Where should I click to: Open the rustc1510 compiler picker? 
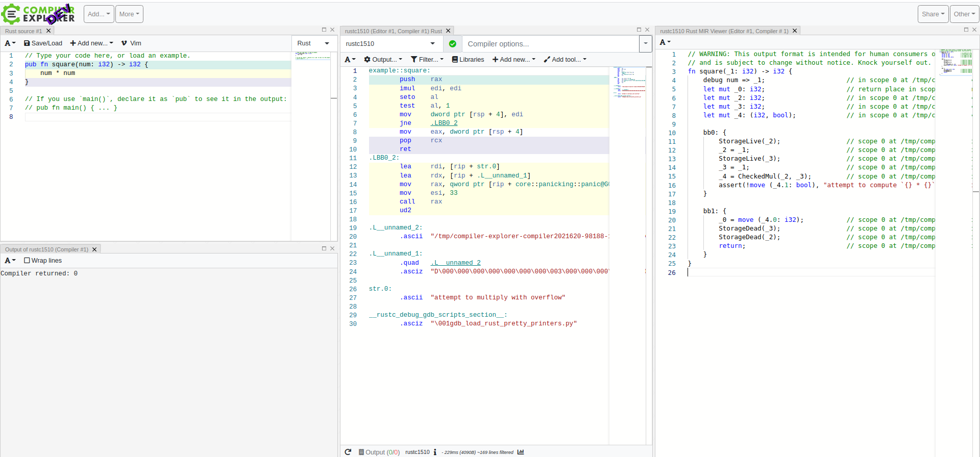click(x=391, y=44)
